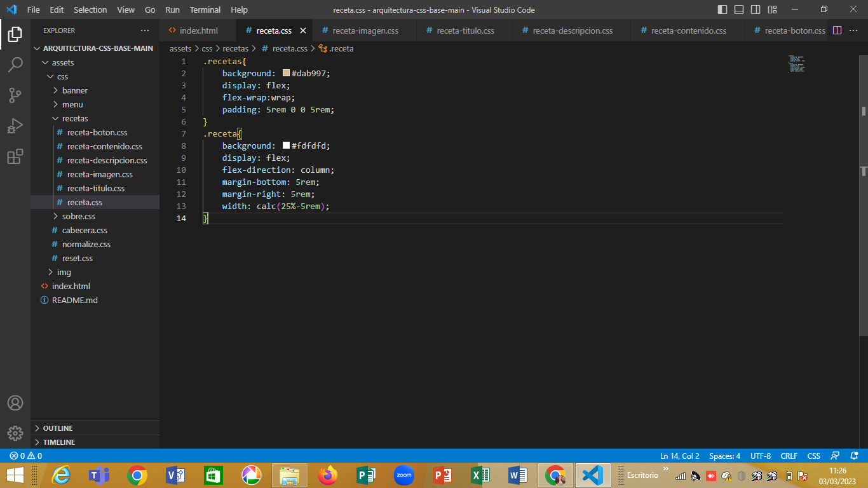Image resolution: width=868 pixels, height=488 pixels.
Task: Click the .receta breadcrumb symbol
Action: [x=336, y=48]
